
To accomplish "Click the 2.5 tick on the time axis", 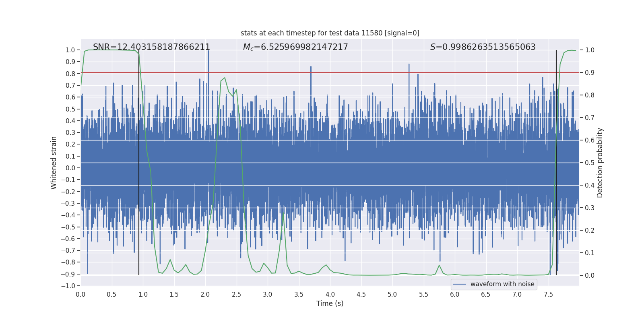I will point(236,294).
